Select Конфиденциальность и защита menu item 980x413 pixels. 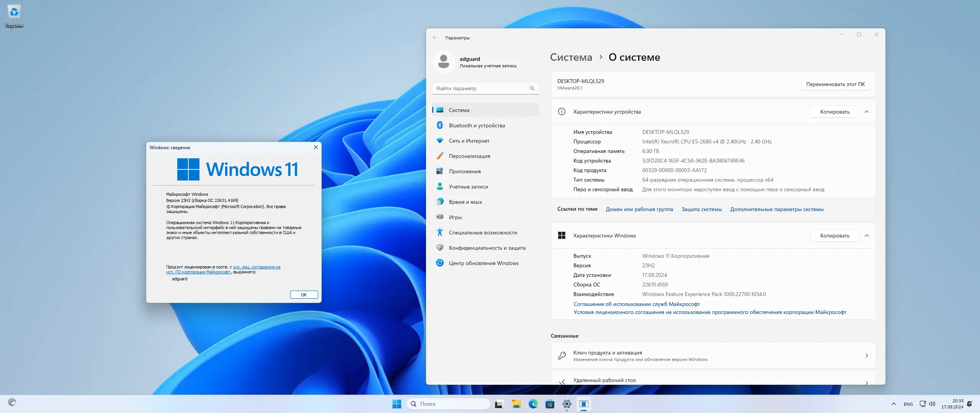487,248
